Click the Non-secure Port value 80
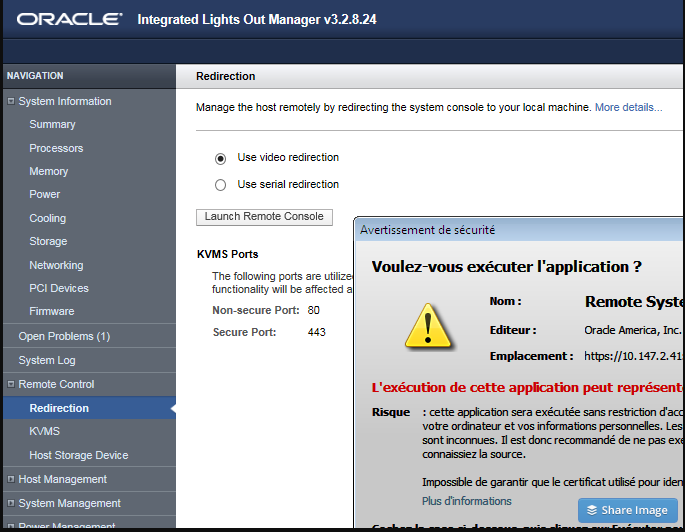 point(313,311)
